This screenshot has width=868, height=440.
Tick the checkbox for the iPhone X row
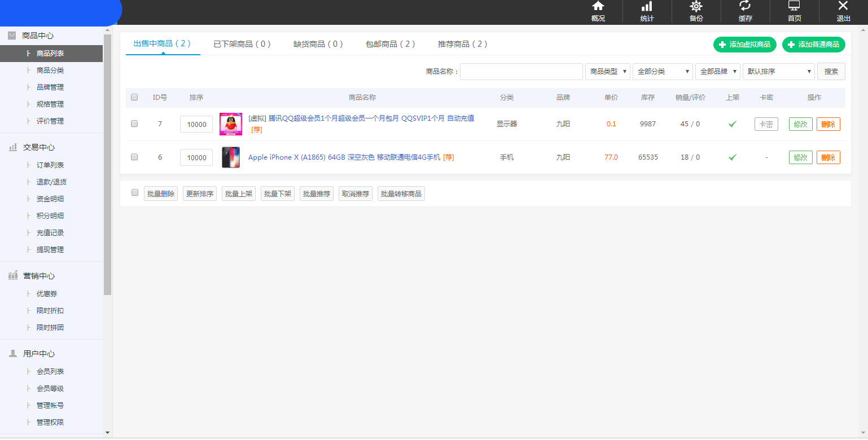click(x=134, y=157)
